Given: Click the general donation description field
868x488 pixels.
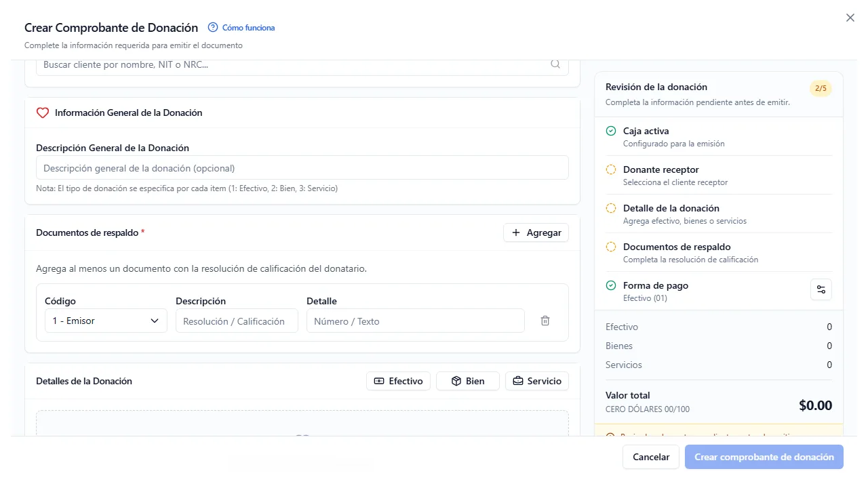Looking at the screenshot, I should (x=302, y=168).
